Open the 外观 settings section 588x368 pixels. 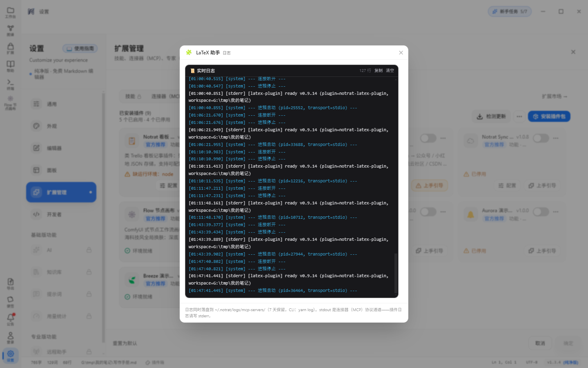pos(61,126)
